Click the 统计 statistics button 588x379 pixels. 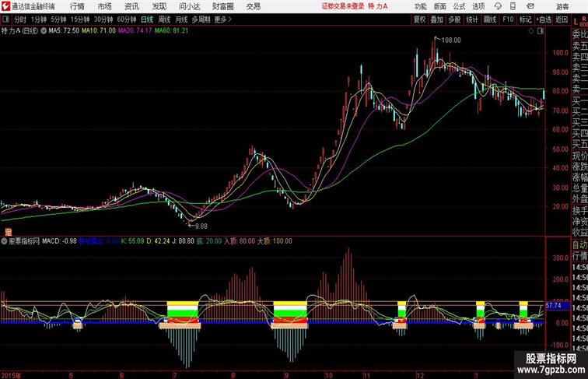pyautogui.click(x=472, y=19)
